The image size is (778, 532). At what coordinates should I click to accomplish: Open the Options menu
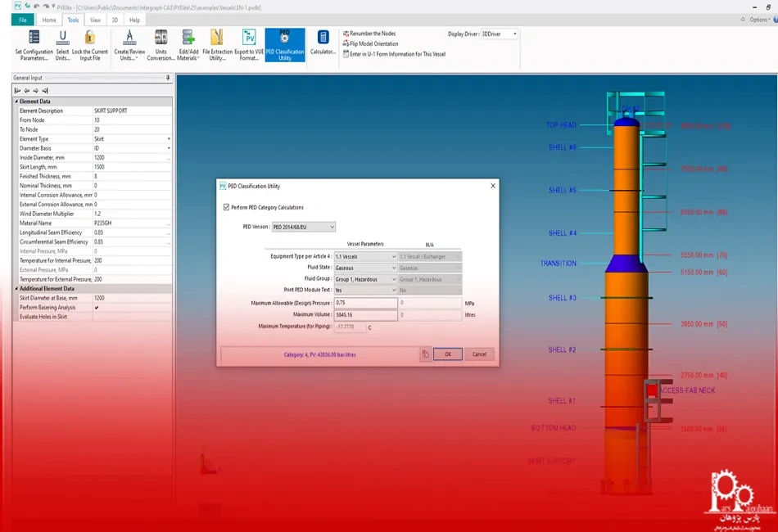click(x=759, y=20)
